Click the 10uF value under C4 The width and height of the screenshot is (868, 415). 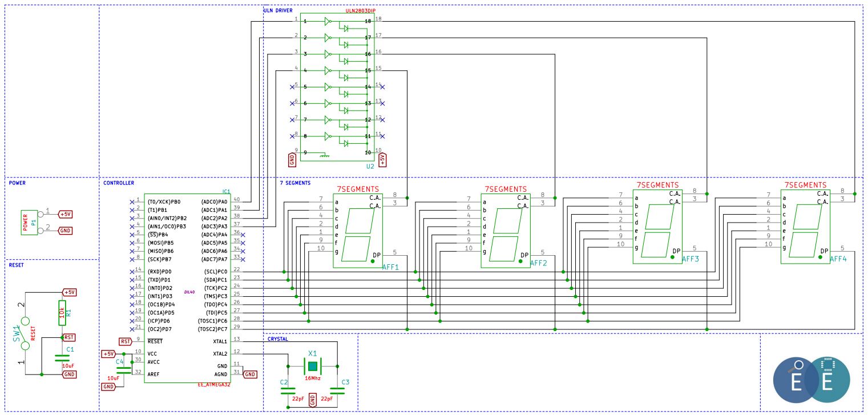click(x=114, y=378)
